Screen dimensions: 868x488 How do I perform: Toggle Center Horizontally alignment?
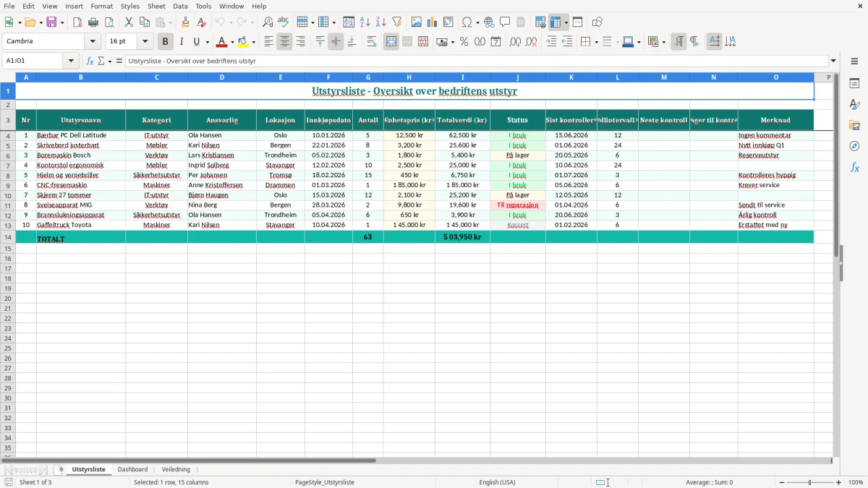tap(284, 42)
